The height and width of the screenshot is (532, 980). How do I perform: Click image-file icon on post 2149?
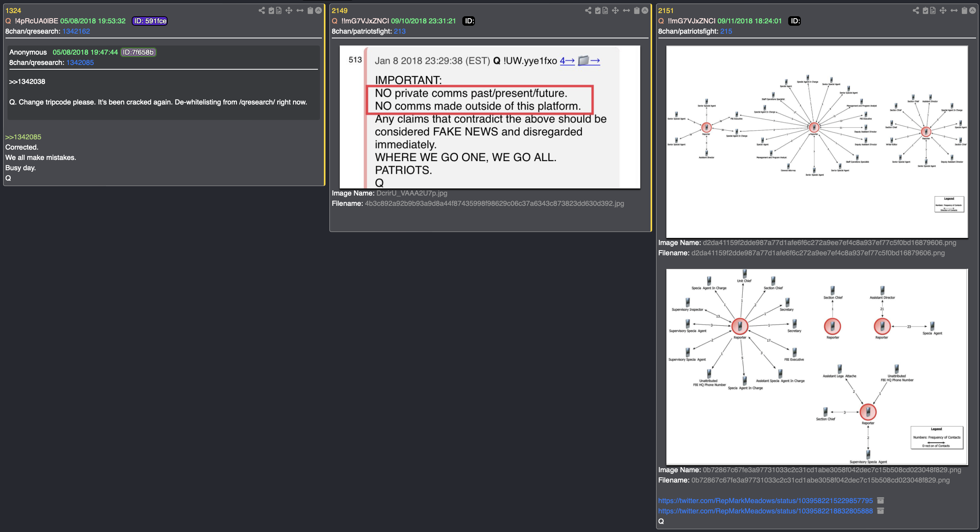(x=605, y=11)
